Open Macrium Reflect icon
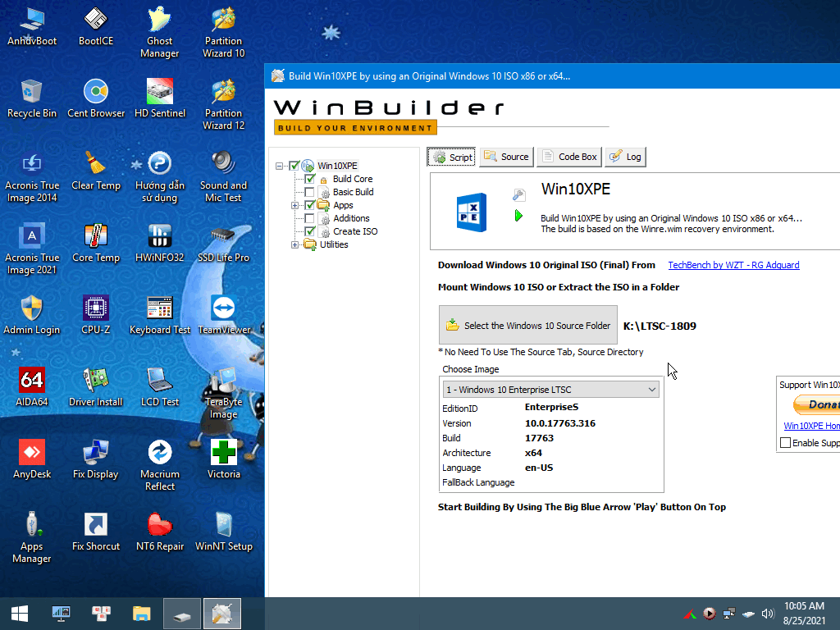 [x=160, y=466]
